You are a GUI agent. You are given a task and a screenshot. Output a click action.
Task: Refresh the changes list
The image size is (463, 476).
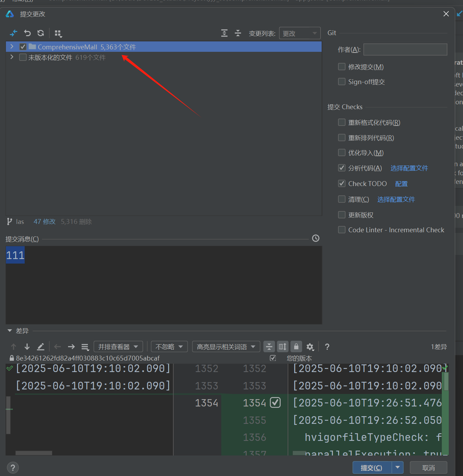(x=41, y=33)
